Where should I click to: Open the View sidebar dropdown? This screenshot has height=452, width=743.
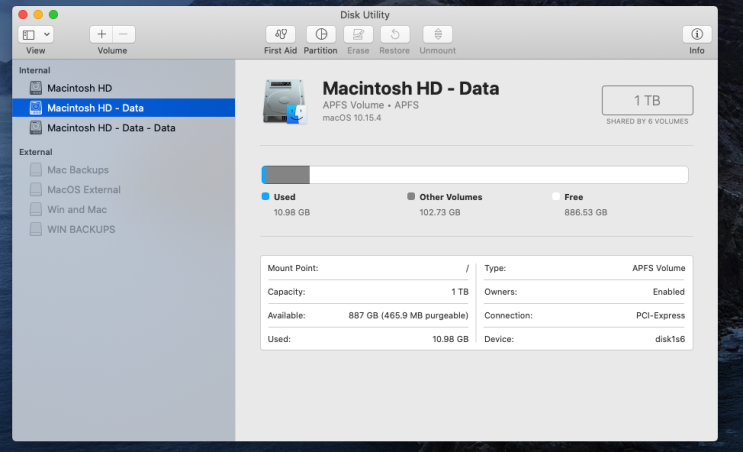point(36,35)
